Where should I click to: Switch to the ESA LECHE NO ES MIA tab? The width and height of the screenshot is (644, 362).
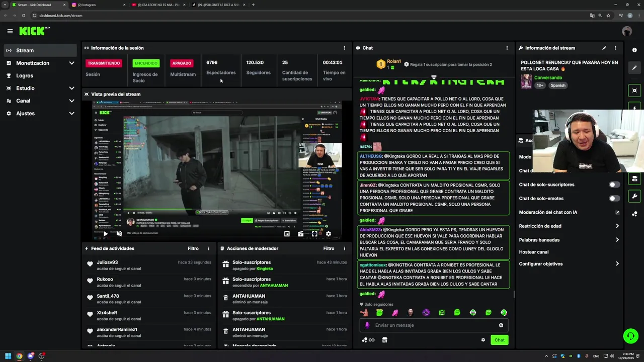pos(157,5)
